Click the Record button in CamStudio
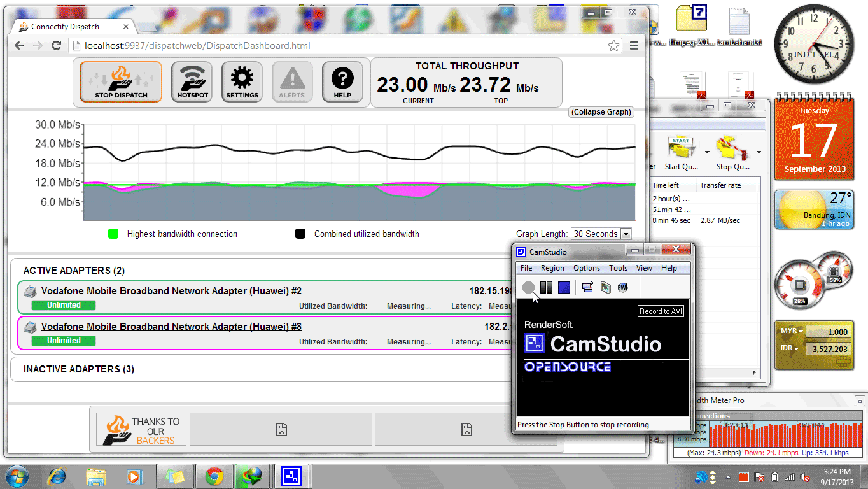The height and width of the screenshot is (489, 868). [x=528, y=288]
